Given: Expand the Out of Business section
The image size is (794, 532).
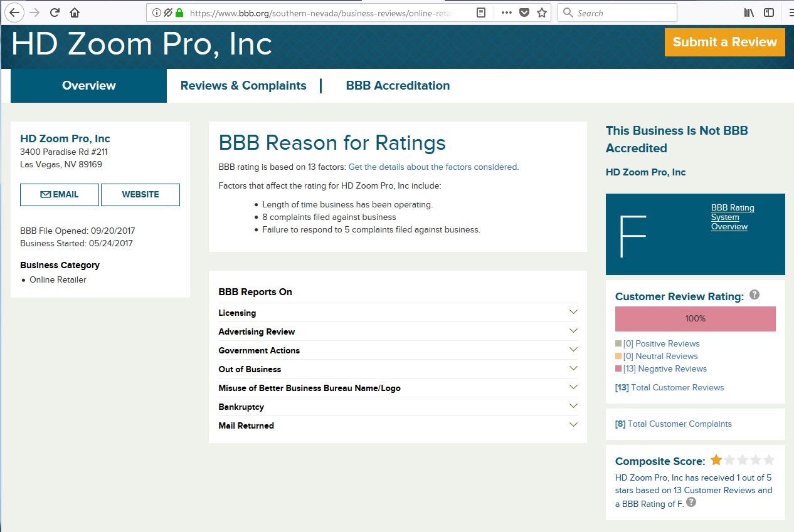Looking at the screenshot, I should (x=398, y=369).
